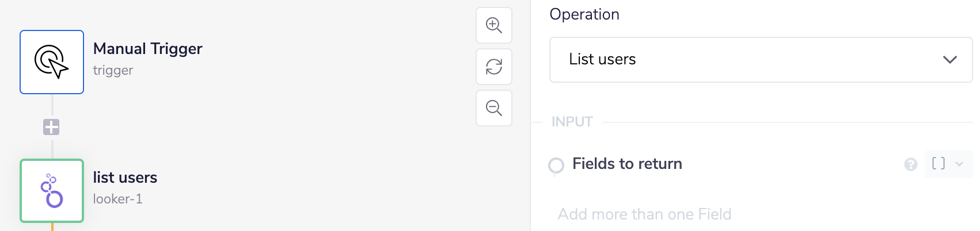Click the Add more than one Field input
The width and height of the screenshot is (980, 231).
[x=644, y=214]
